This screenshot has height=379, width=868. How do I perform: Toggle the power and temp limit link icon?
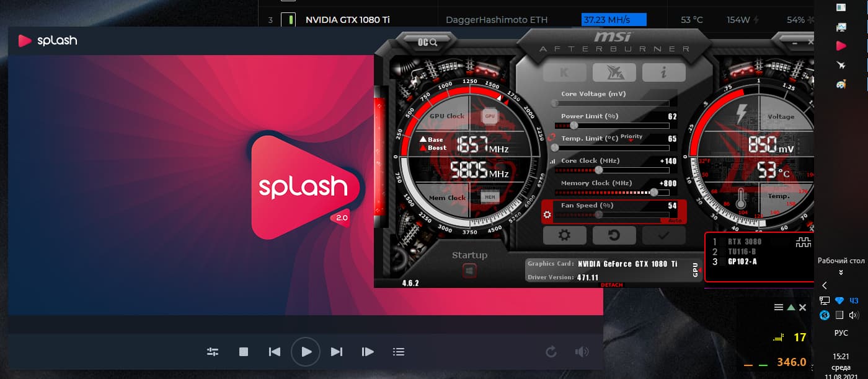pyautogui.click(x=551, y=137)
